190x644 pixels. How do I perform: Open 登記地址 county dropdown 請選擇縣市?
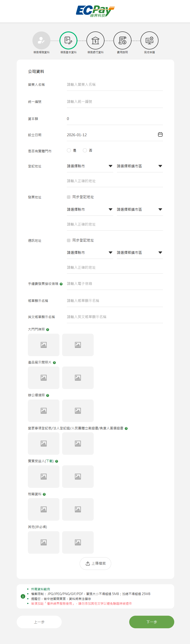(x=90, y=166)
